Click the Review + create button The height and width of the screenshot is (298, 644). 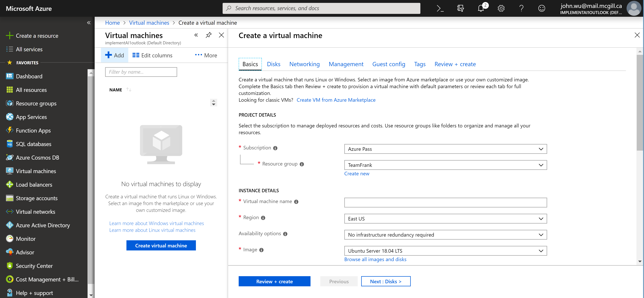[x=274, y=281]
